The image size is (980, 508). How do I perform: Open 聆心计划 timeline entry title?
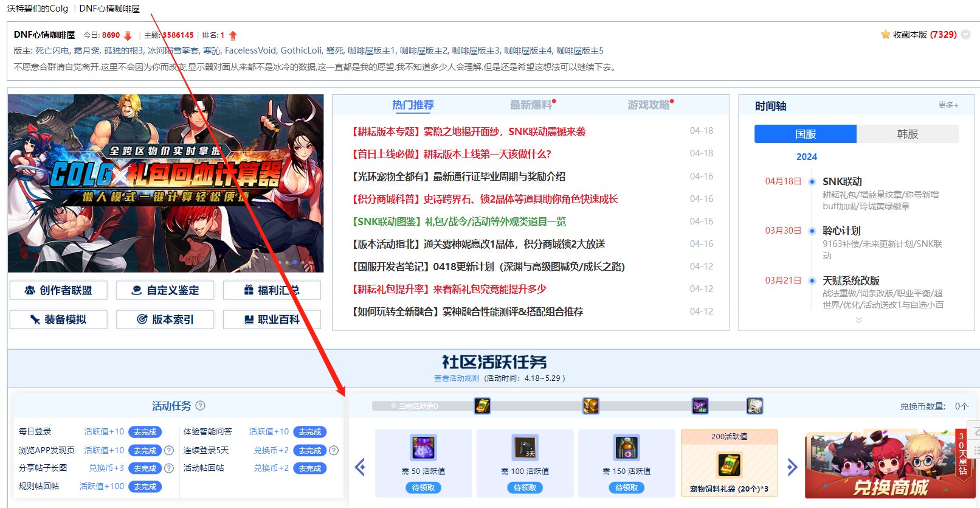841,231
